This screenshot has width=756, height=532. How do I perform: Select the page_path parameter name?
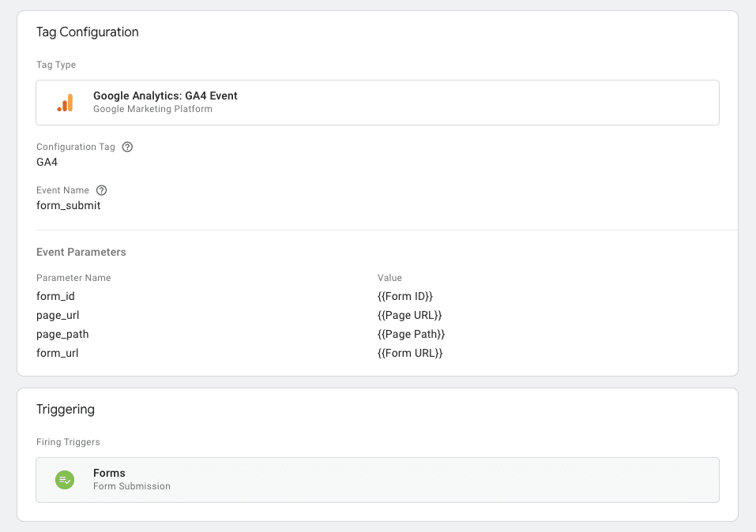coord(62,335)
